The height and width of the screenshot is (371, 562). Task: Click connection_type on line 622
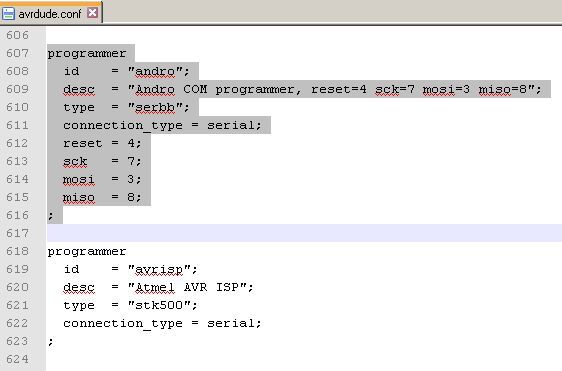click(x=123, y=324)
